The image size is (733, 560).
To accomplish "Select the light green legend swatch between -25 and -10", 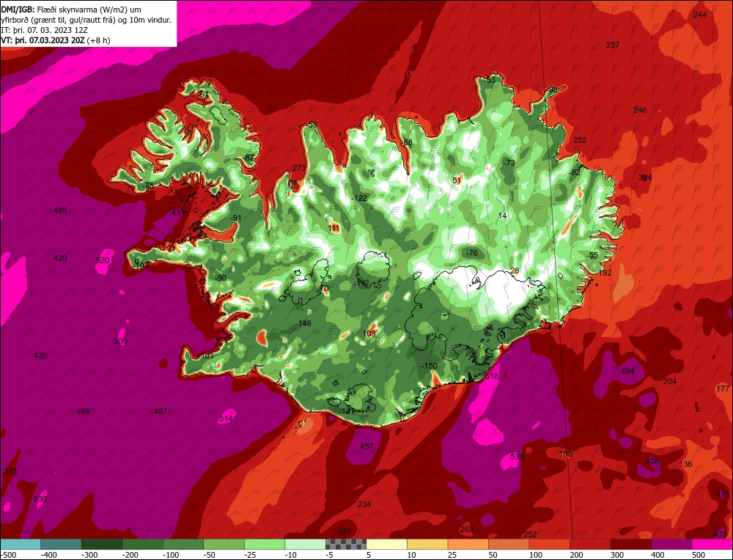I will [265, 544].
